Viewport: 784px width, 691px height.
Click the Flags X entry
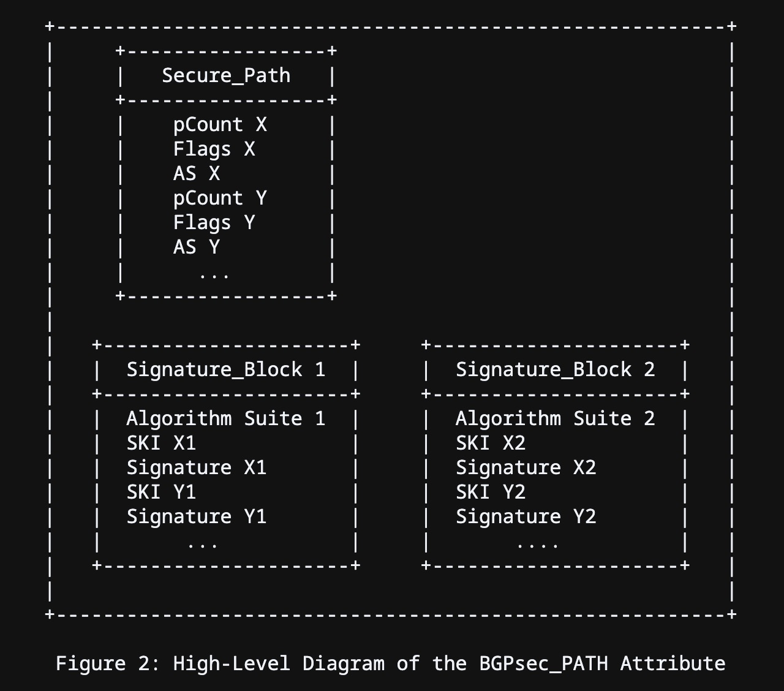coord(214,149)
